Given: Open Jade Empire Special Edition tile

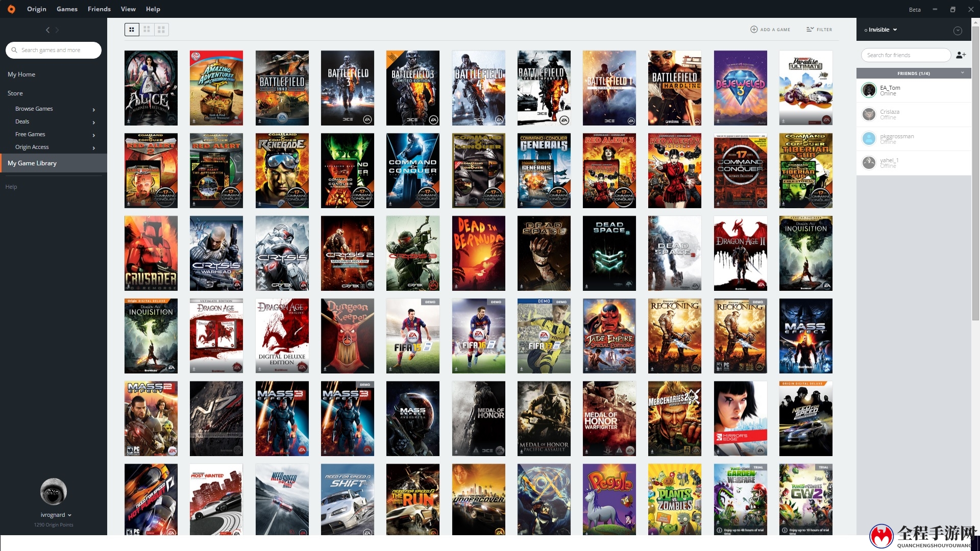Looking at the screenshot, I should pyautogui.click(x=609, y=336).
